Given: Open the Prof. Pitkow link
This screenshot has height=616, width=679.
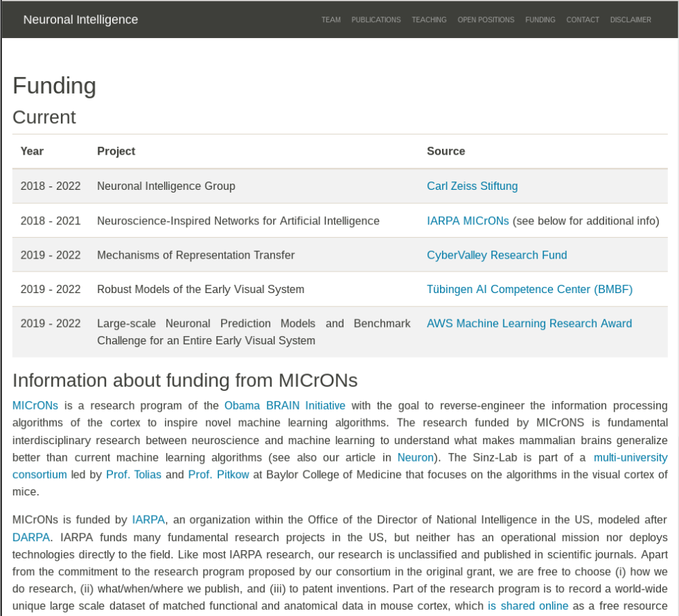Looking at the screenshot, I should pyautogui.click(x=218, y=475).
